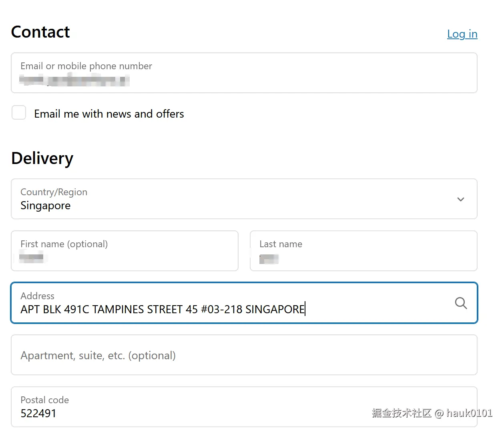Click the postal code value 522491
The image size is (504, 430).
pyautogui.click(x=38, y=413)
